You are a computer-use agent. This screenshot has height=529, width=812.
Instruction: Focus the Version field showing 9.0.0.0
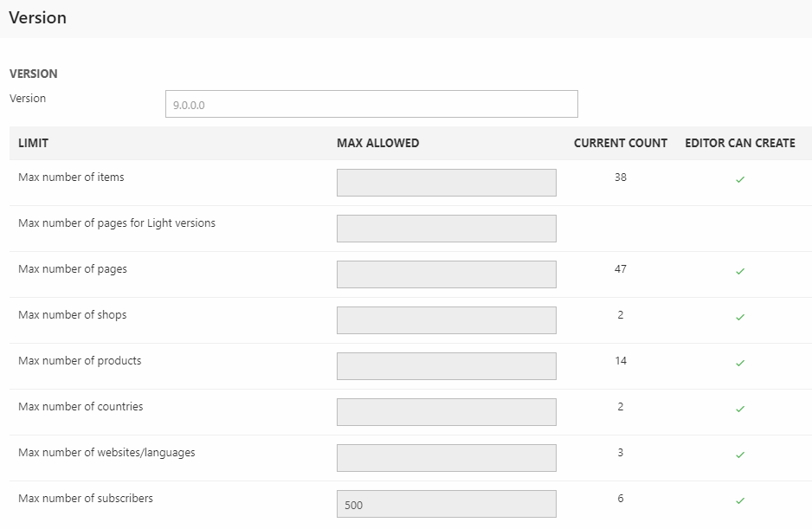pyautogui.click(x=371, y=104)
